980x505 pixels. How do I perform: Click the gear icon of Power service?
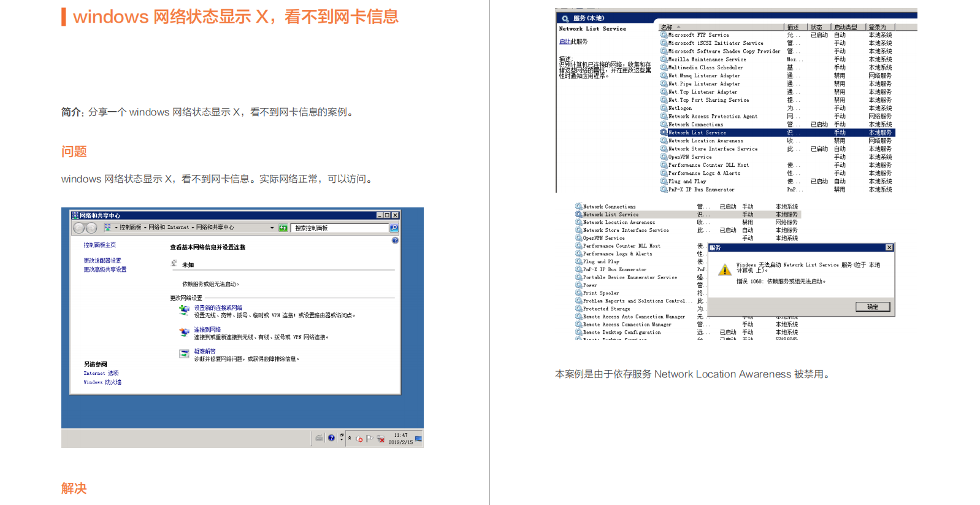click(x=578, y=285)
